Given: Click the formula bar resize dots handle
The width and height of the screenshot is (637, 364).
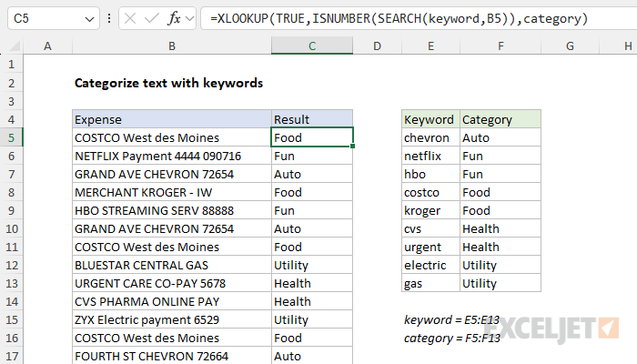Looking at the screenshot, I should point(109,18).
